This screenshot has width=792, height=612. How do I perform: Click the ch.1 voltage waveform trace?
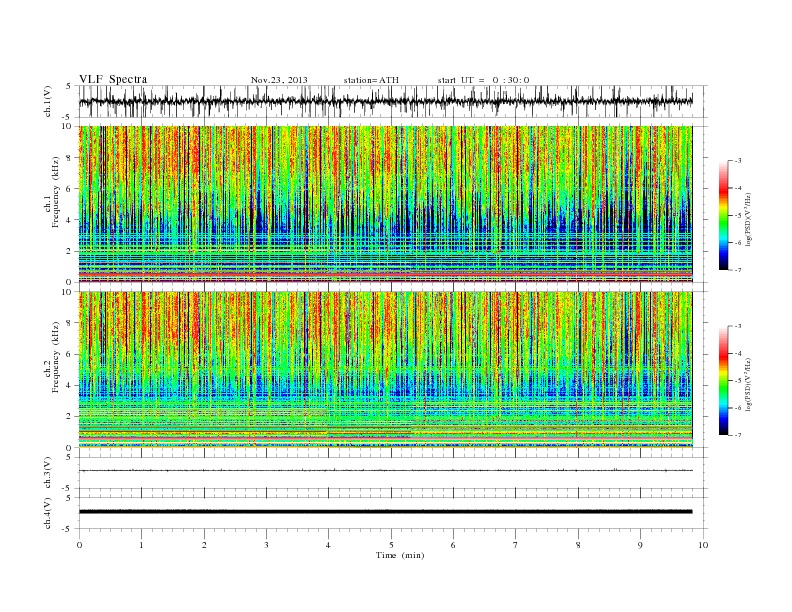(x=385, y=101)
